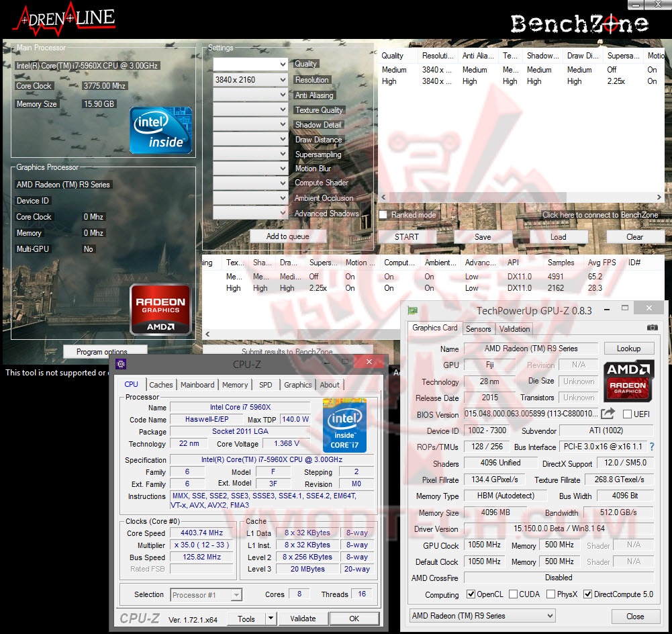
Task: Click the queue list scroll right arrow
Action: pyautogui.click(x=659, y=197)
